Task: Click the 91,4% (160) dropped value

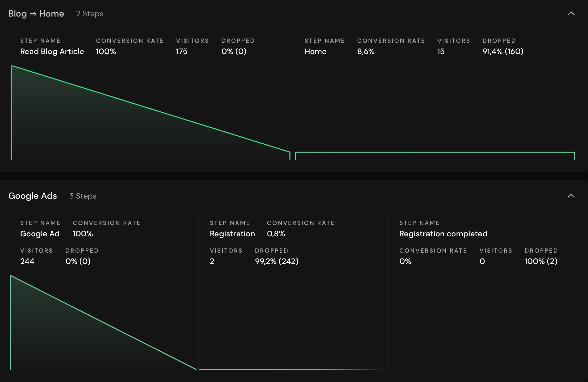Action: [x=503, y=51]
